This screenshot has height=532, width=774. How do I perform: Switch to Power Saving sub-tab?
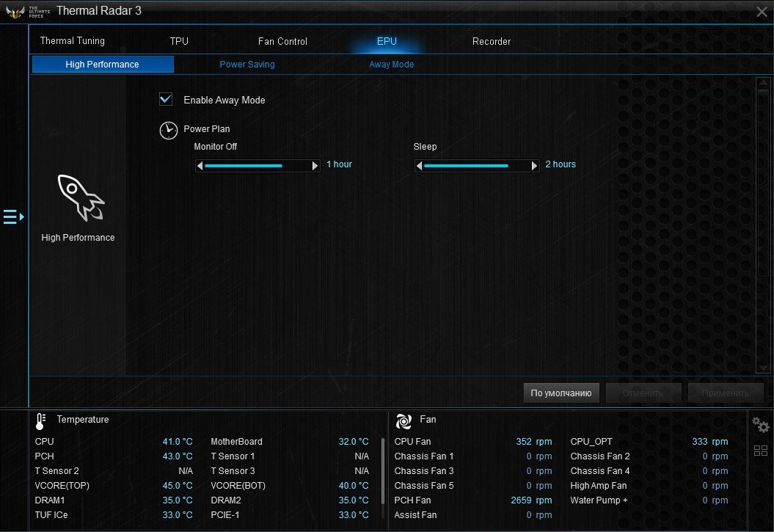pos(247,64)
